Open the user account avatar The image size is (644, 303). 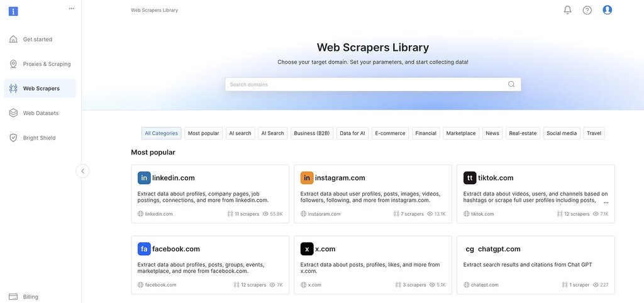coord(608,10)
